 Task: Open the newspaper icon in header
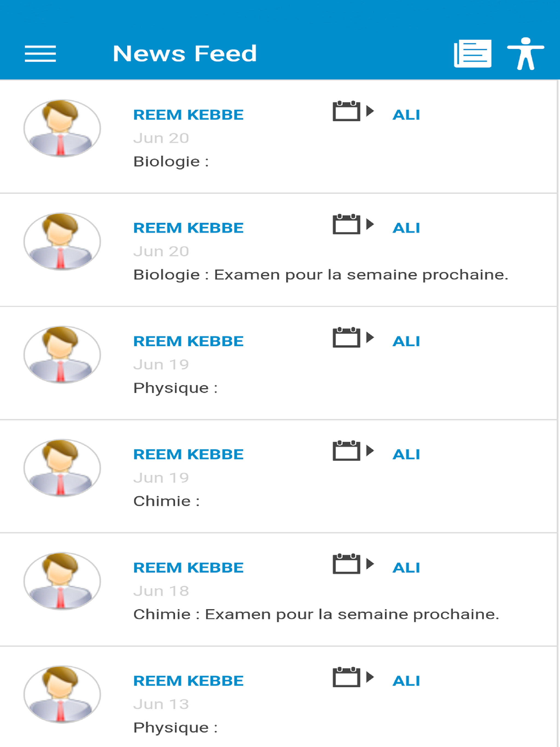[x=472, y=54]
